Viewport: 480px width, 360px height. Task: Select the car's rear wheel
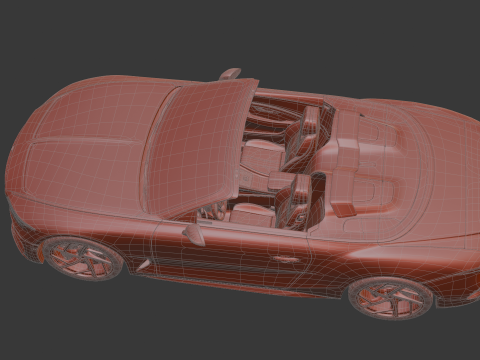pos(391,298)
